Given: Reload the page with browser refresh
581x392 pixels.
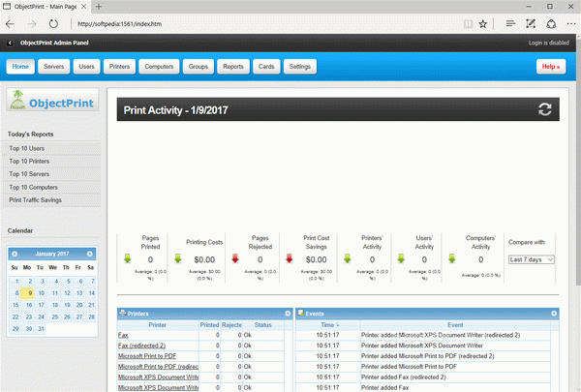Looking at the screenshot, I should [x=53, y=24].
